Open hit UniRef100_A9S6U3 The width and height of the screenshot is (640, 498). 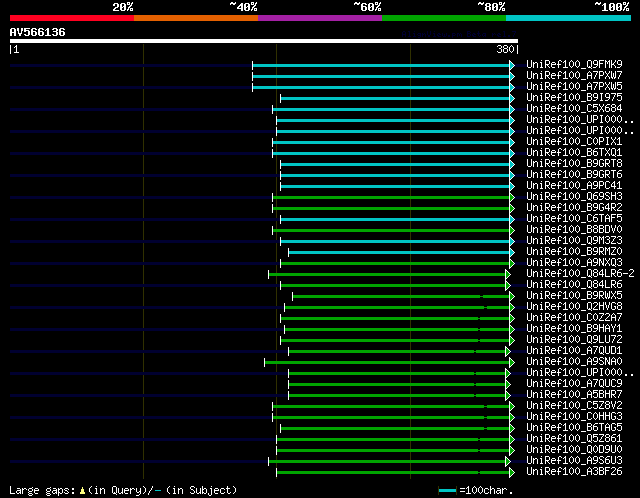(574, 461)
